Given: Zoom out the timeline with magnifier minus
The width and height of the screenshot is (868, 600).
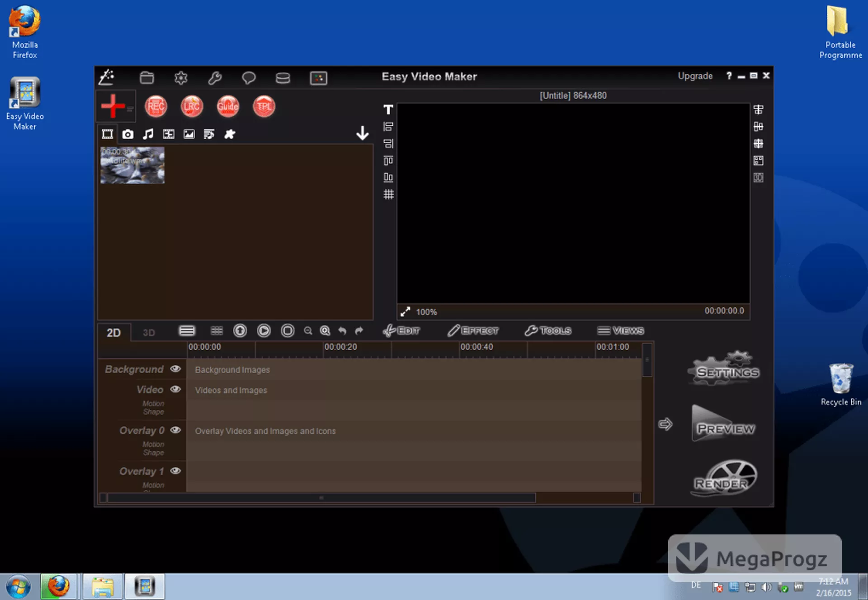Looking at the screenshot, I should [308, 331].
